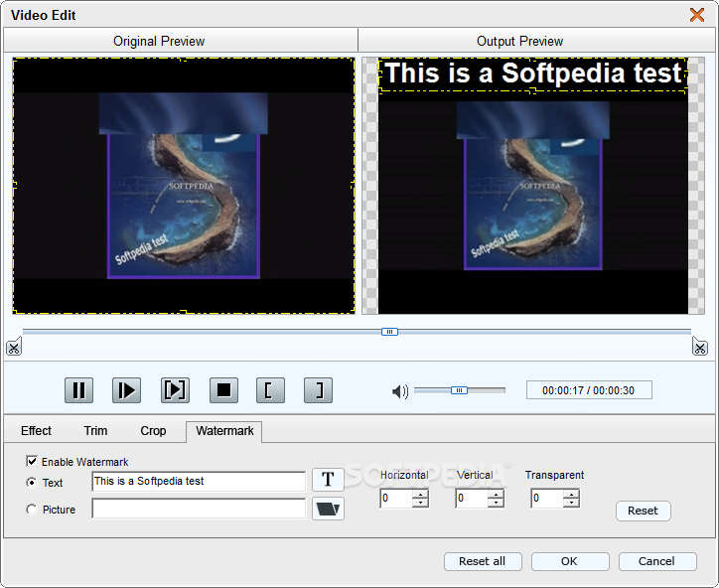Click the original preview video image
Screen dimensions: 719x588
click(x=184, y=186)
